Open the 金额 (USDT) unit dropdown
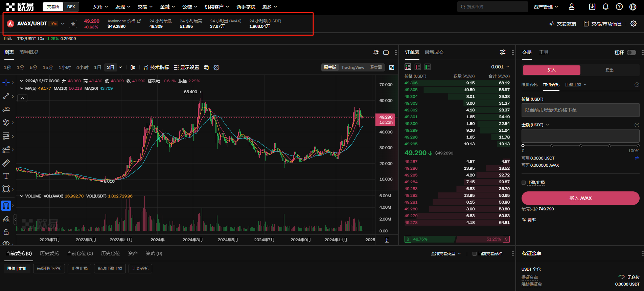Image resolution: width=644 pixels, height=291 pixels. coord(535,125)
